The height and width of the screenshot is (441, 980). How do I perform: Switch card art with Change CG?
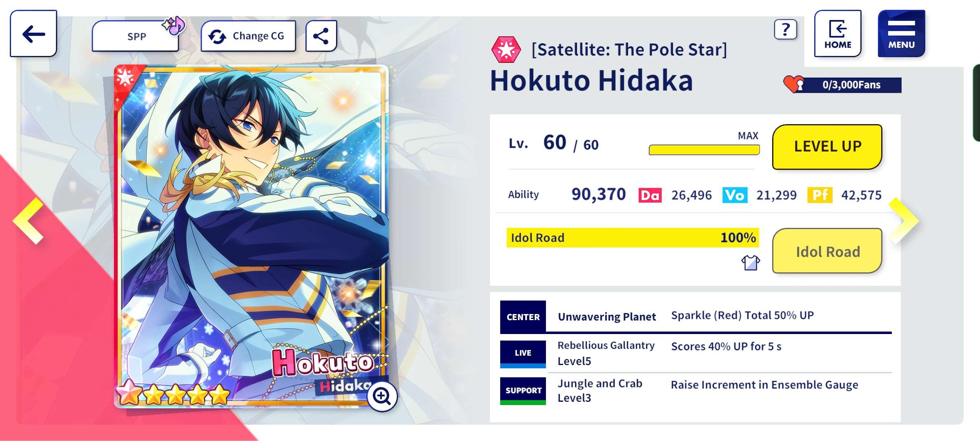click(x=248, y=36)
